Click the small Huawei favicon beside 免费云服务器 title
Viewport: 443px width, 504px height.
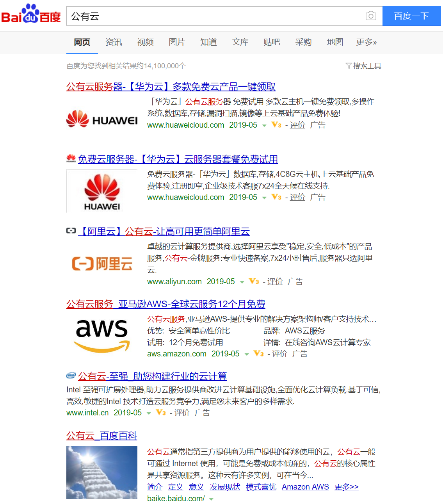71,159
